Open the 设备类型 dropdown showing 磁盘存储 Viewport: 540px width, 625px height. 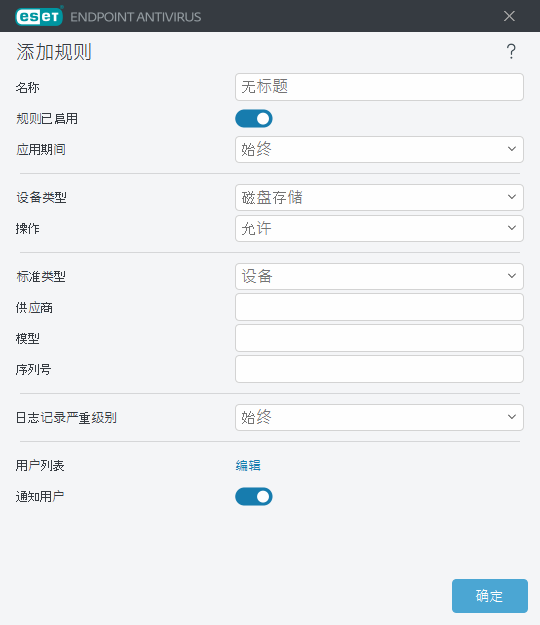pos(379,197)
